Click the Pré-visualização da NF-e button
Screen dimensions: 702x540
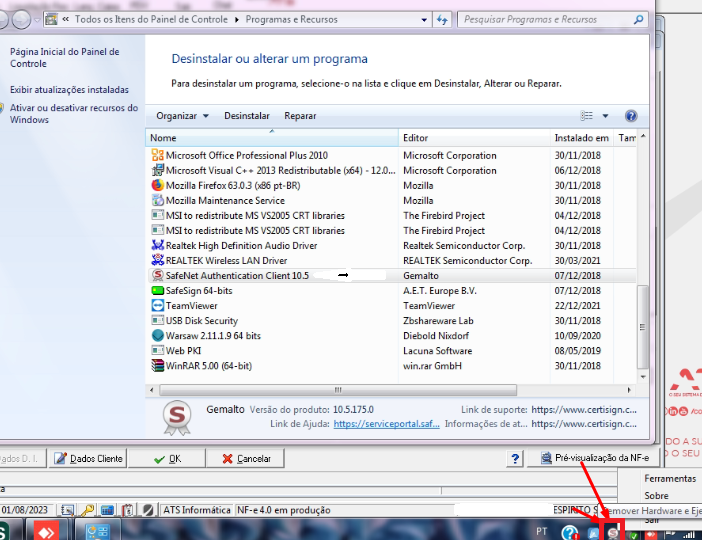pyautogui.click(x=595, y=458)
